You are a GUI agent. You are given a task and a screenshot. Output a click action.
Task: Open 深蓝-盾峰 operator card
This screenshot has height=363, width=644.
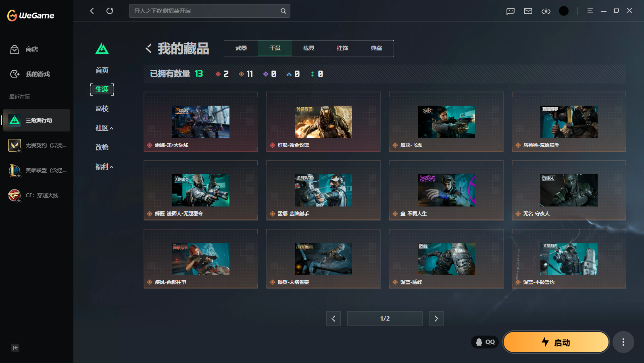(446, 259)
